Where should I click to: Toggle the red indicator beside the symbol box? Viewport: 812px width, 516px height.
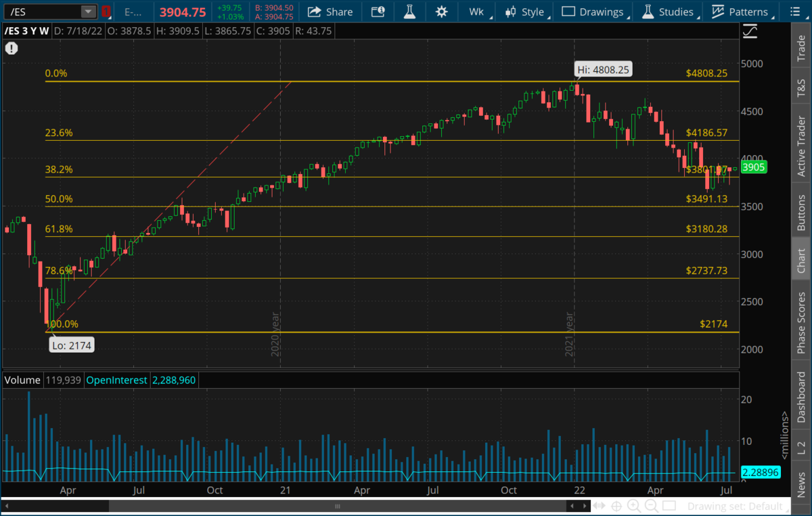[x=106, y=12]
